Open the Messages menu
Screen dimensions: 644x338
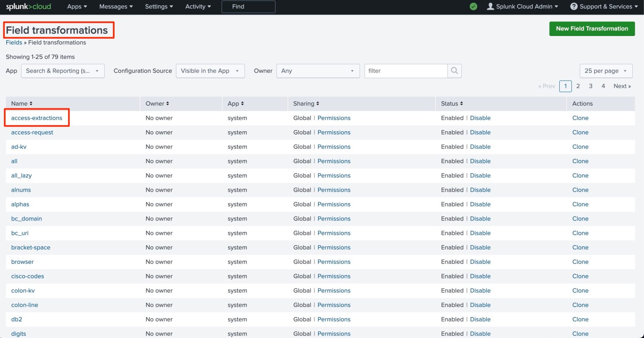point(116,7)
